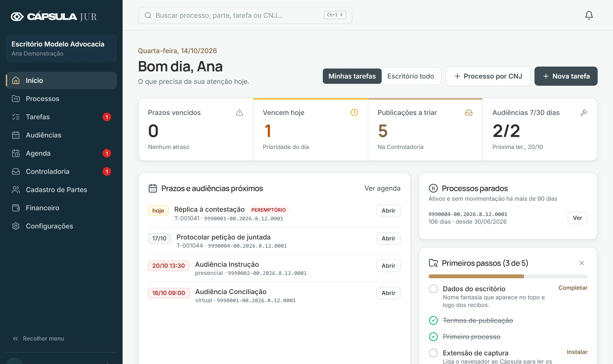Click inbox icon on Publicações a triar
The image size is (613, 364).
coord(469,112)
